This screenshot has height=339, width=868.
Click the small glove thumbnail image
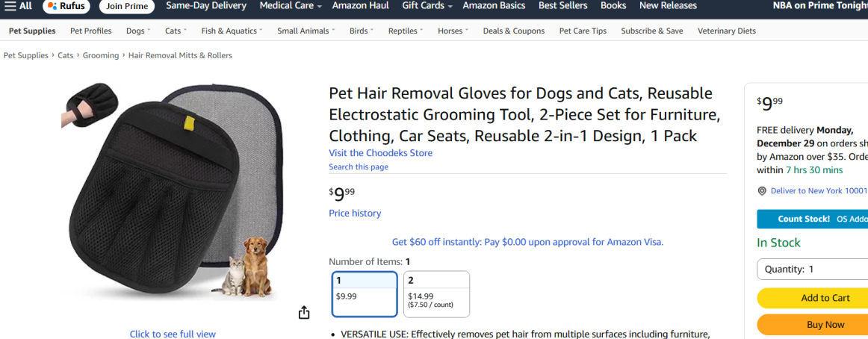pos(90,105)
